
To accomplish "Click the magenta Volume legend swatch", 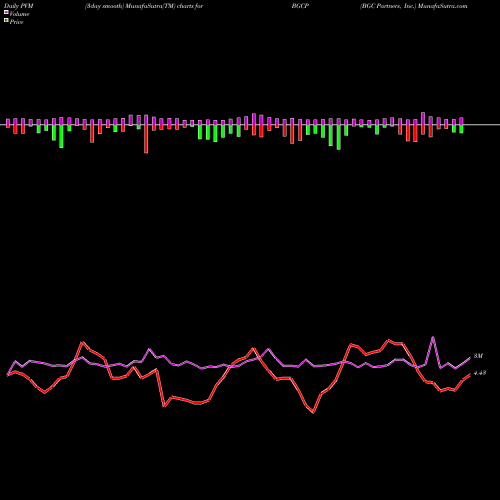I will [x=6, y=13].
